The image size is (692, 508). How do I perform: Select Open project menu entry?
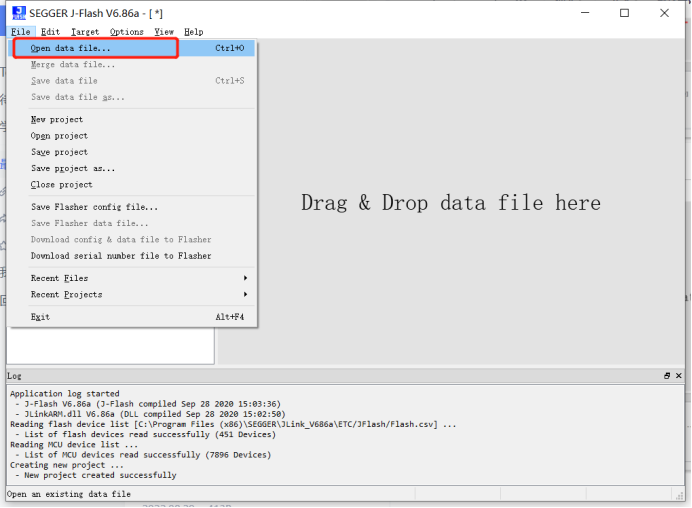point(132,136)
